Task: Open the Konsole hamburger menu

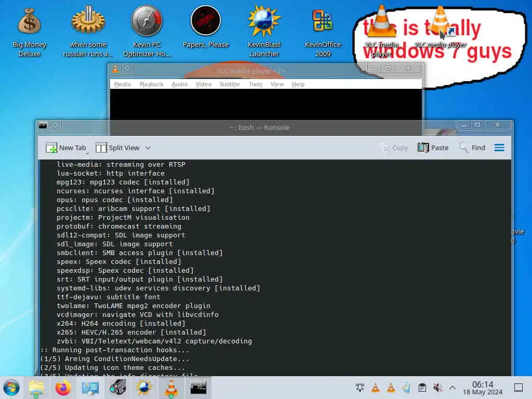Action: click(499, 148)
